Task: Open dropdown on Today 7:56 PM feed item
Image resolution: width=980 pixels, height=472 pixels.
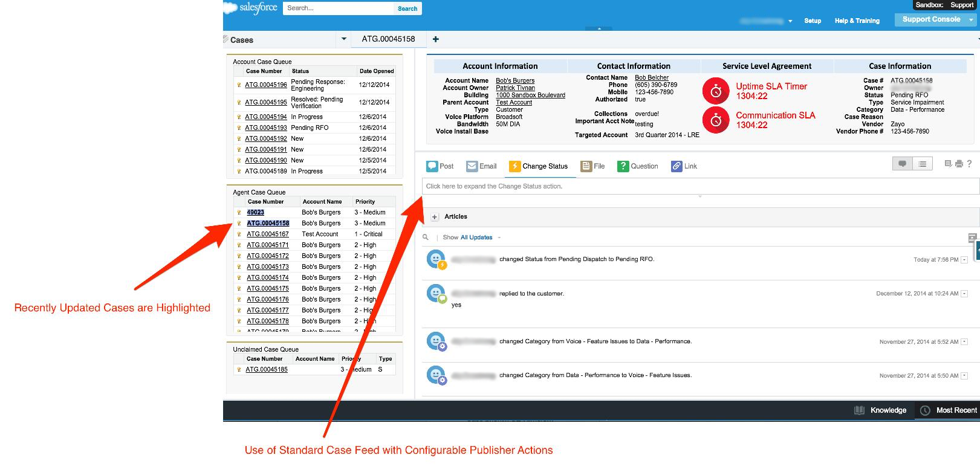Action: 964,260
